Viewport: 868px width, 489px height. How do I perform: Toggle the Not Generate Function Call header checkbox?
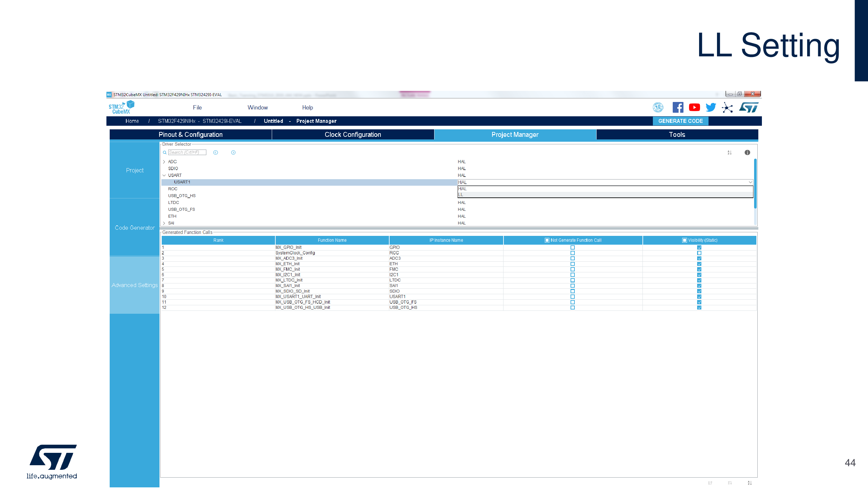click(547, 240)
